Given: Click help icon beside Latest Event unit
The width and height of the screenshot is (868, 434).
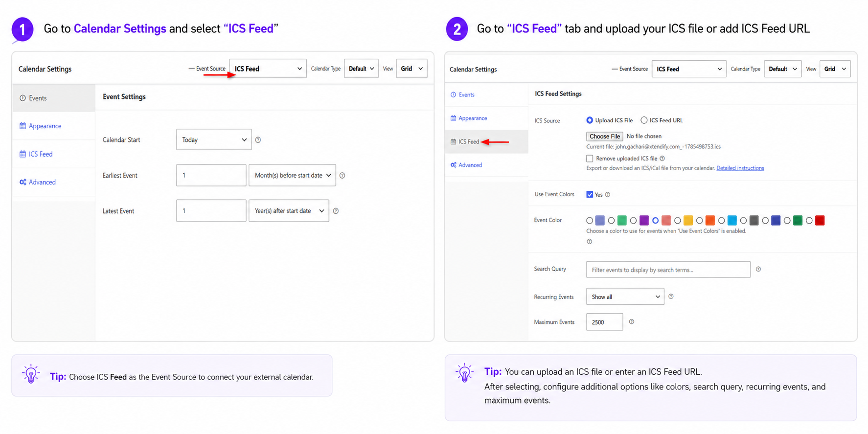Looking at the screenshot, I should pyautogui.click(x=336, y=211).
